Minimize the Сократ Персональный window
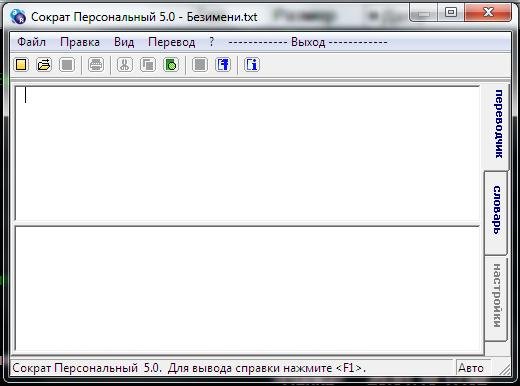 coord(424,13)
